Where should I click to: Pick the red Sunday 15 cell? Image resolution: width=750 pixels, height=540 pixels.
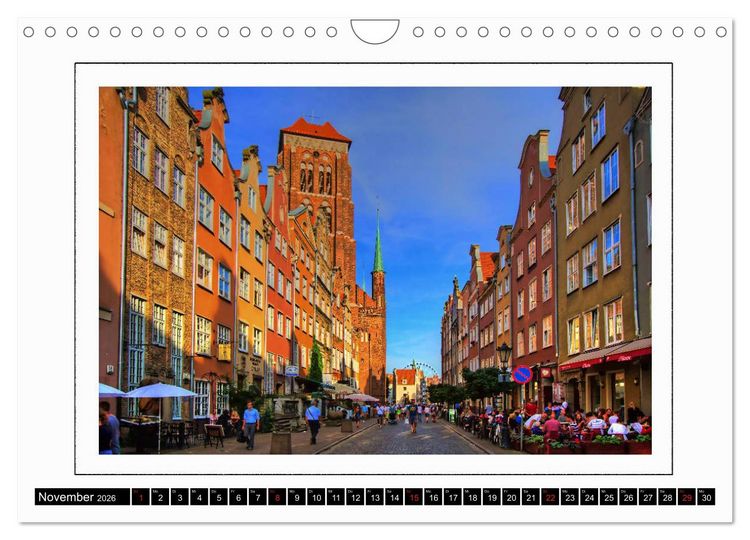coord(414,496)
